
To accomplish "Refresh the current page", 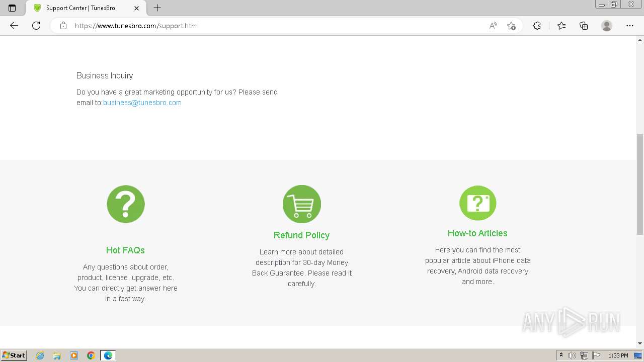I will click(x=36, y=26).
